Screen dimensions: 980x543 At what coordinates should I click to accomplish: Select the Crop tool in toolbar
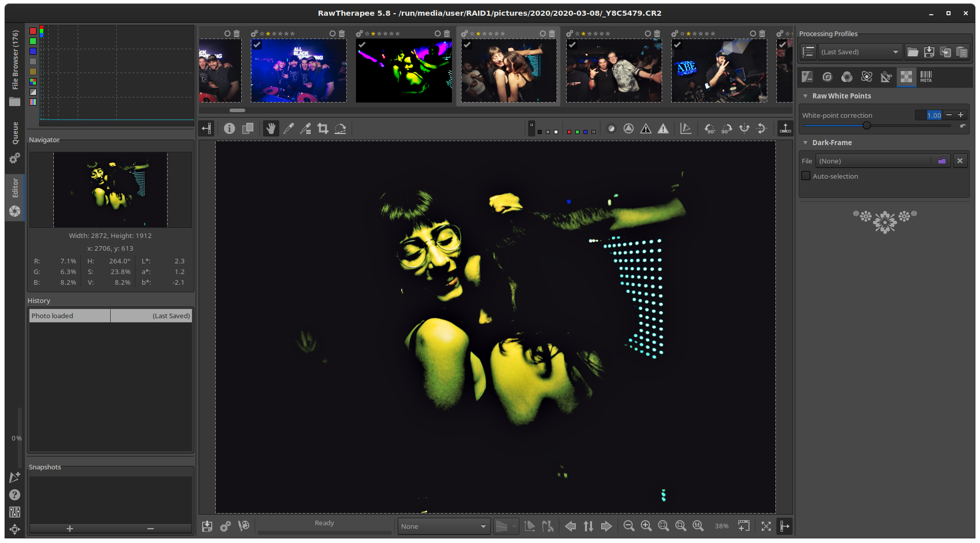pos(323,129)
